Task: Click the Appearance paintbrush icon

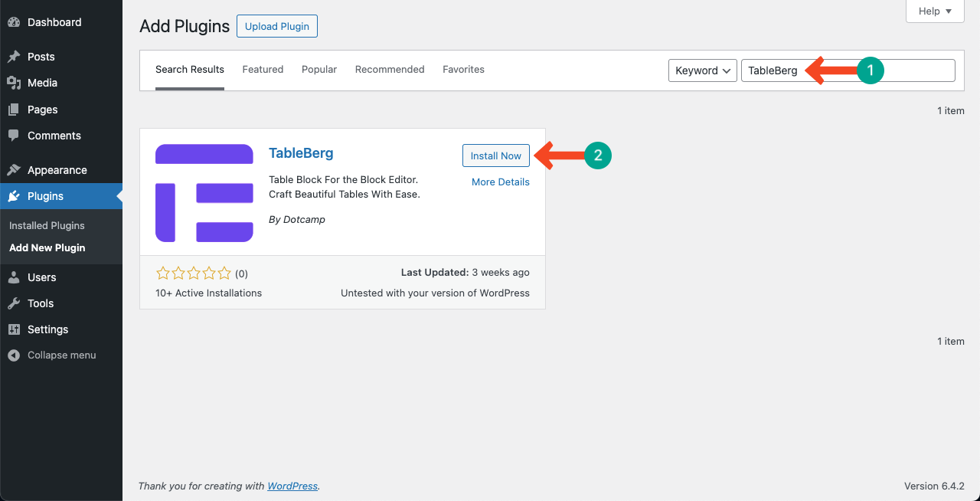Action: 14,170
